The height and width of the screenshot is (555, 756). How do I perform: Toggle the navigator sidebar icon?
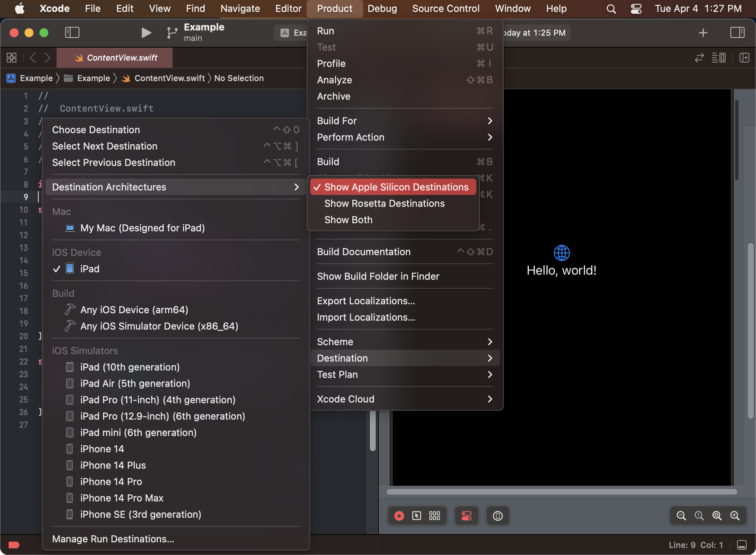tap(72, 33)
